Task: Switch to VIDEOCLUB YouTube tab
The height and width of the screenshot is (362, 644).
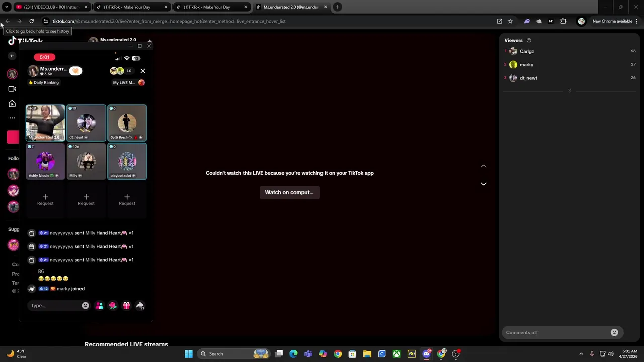Action: [52, 7]
